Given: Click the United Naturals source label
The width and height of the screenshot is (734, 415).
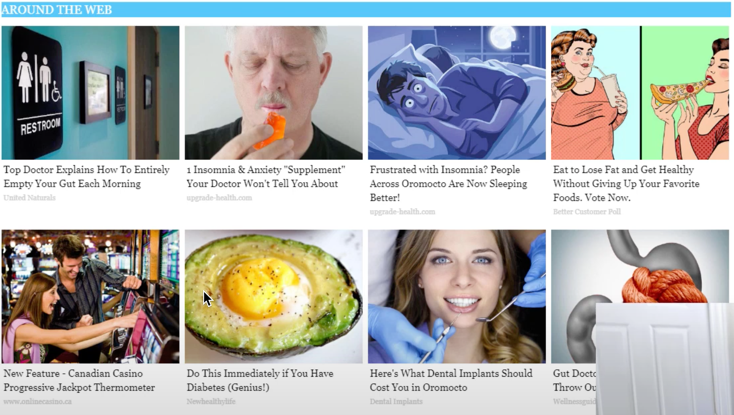Looking at the screenshot, I should point(29,197).
